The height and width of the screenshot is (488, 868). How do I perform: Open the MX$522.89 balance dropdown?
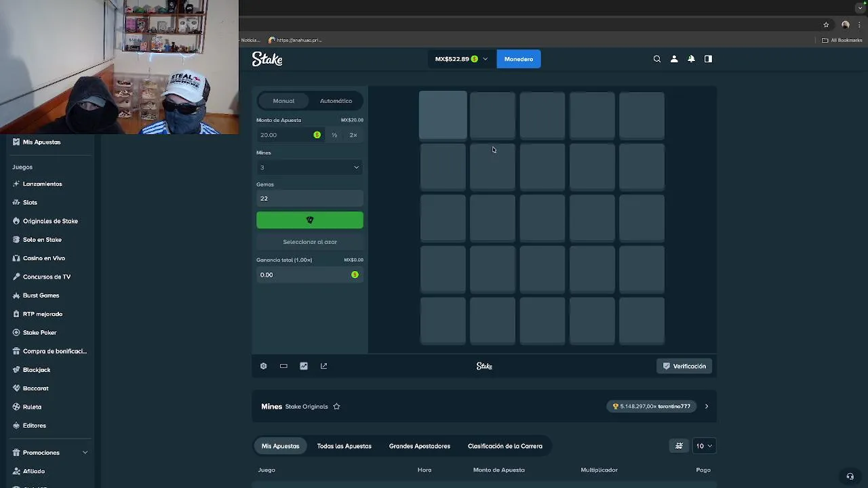[461, 59]
